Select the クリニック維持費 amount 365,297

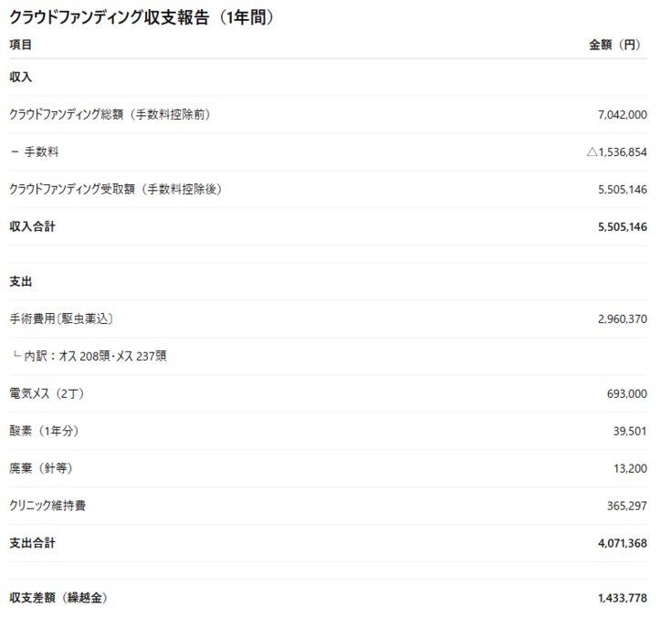[625, 506]
